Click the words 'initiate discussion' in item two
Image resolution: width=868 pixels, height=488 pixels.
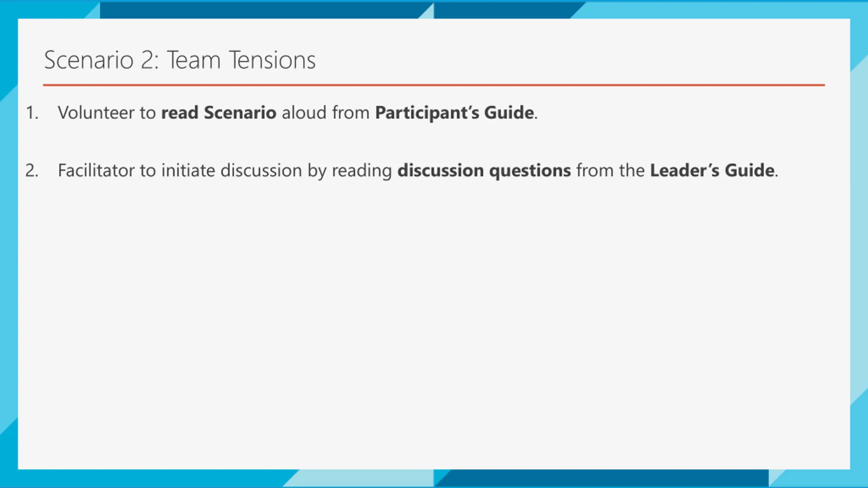pos(232,170)
